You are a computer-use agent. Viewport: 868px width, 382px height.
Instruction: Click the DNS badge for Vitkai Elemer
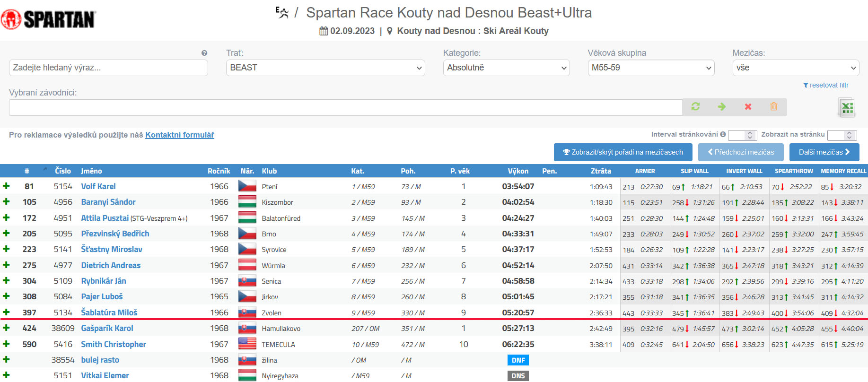coord(518,376)
